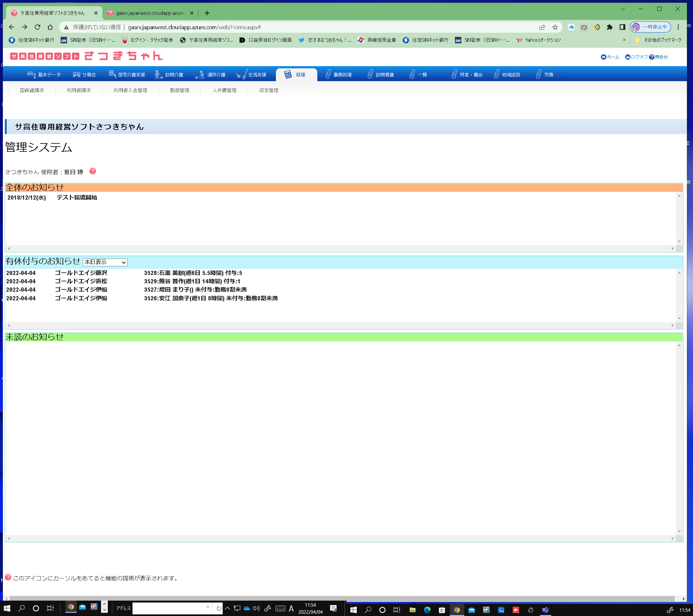Open Chrome extensions puzzle icon
Image resolution: width=693 pixels, height=616 pixels.
[610, 27]
